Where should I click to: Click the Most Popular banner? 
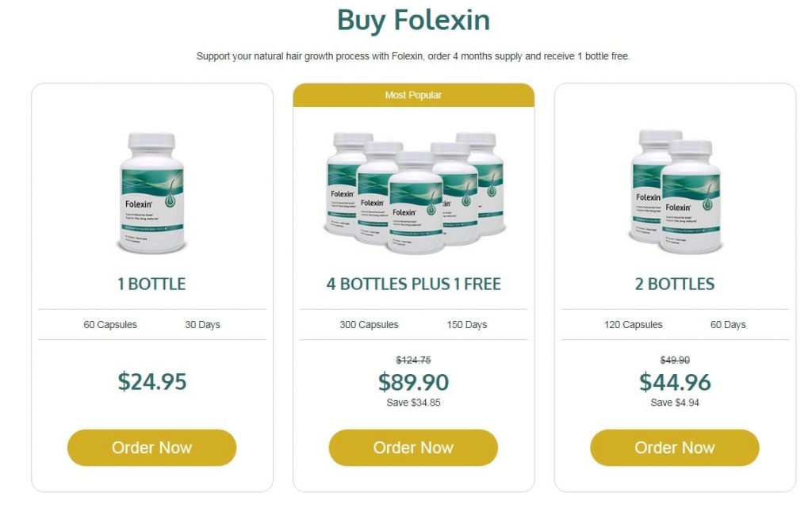click(x=413, y=94)
